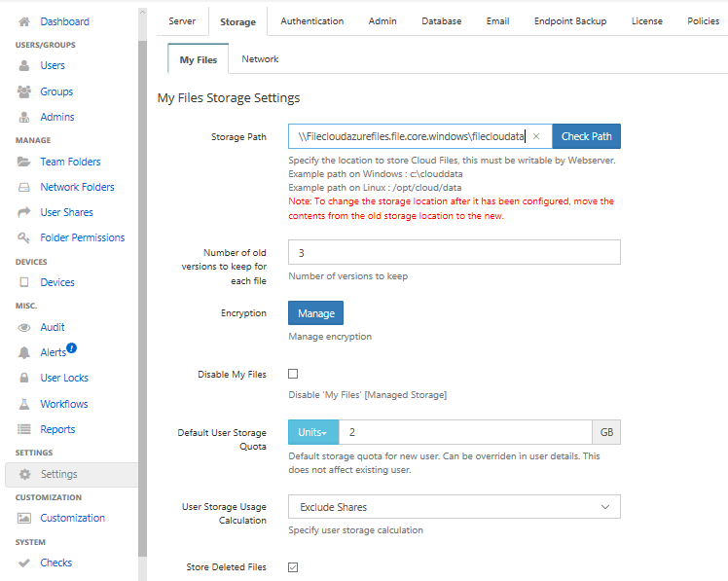Click the Alerts bell icon

point(24,352)
